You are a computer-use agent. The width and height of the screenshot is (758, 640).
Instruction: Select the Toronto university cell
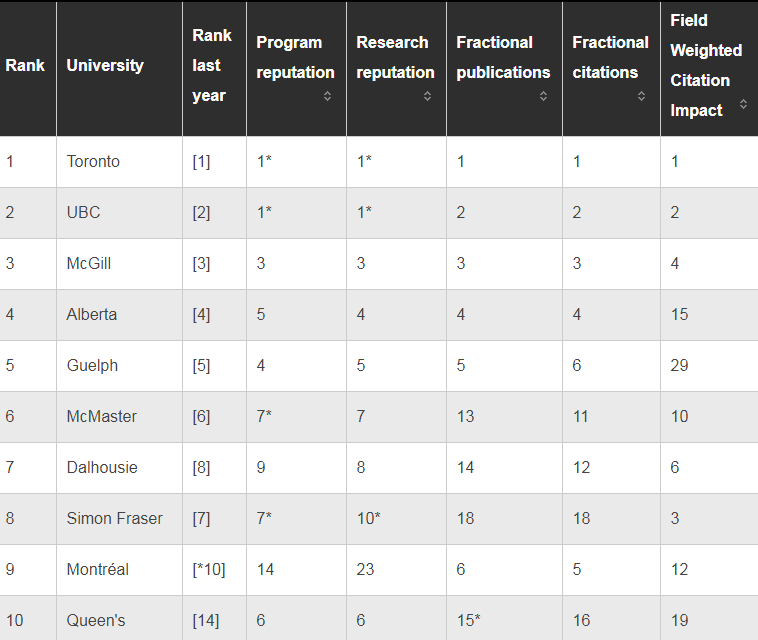pos(119,161)
